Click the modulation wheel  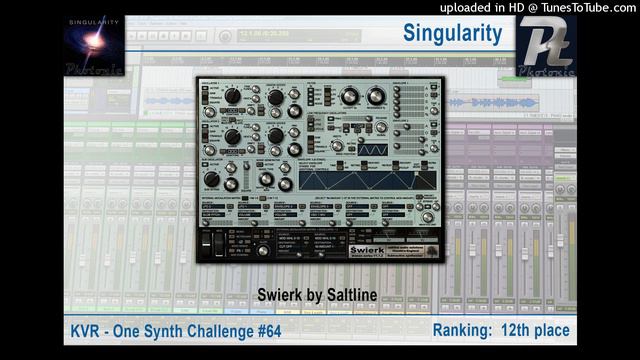[x=219, y=243]
